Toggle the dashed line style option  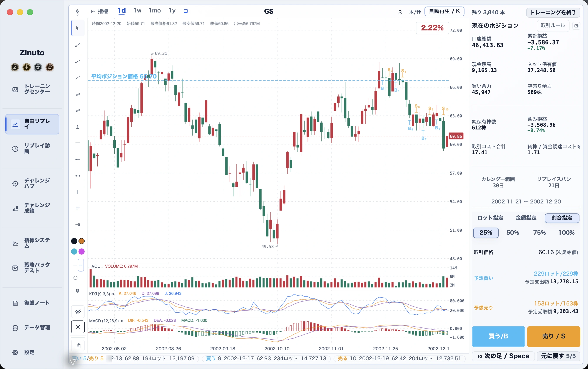tap(81, 265)
